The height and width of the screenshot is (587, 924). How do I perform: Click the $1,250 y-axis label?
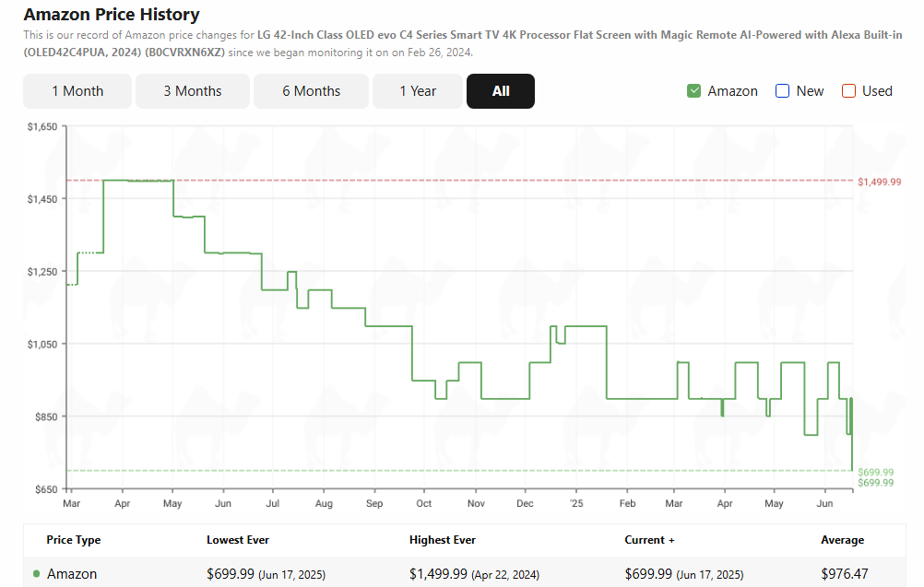(x=42, y=272)
